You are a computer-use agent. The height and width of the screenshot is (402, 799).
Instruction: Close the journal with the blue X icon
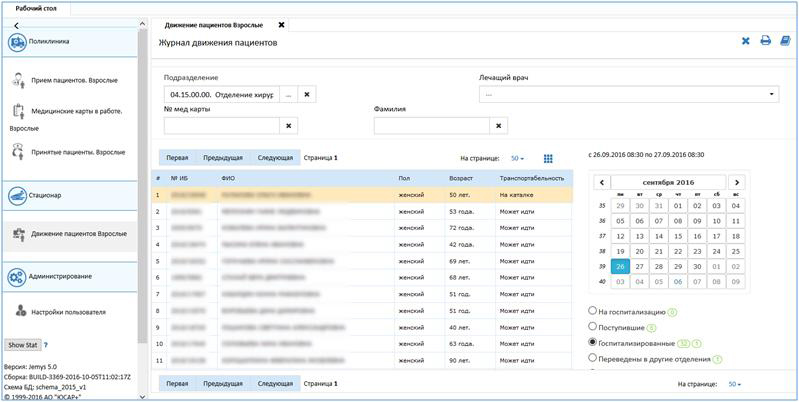tap(745, 41)
